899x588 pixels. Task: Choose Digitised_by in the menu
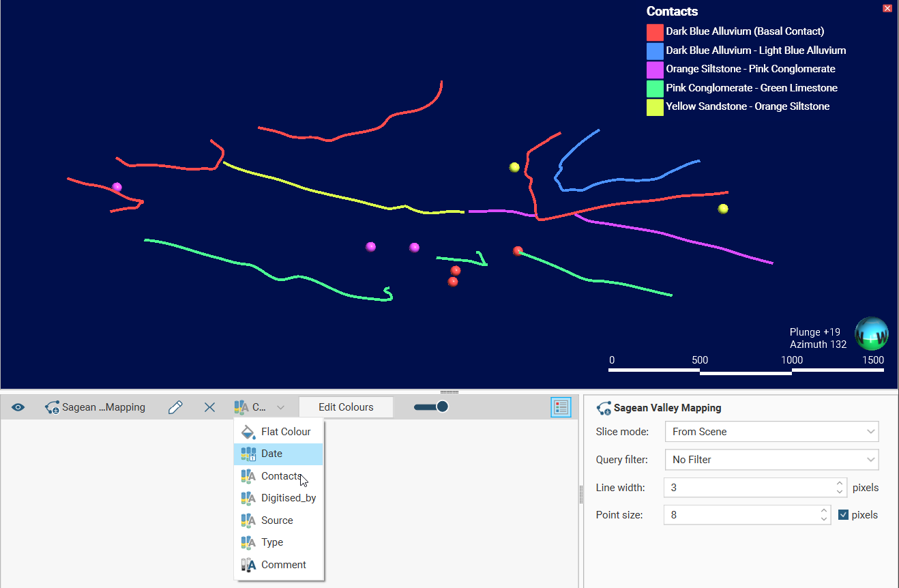click(288, 498)
